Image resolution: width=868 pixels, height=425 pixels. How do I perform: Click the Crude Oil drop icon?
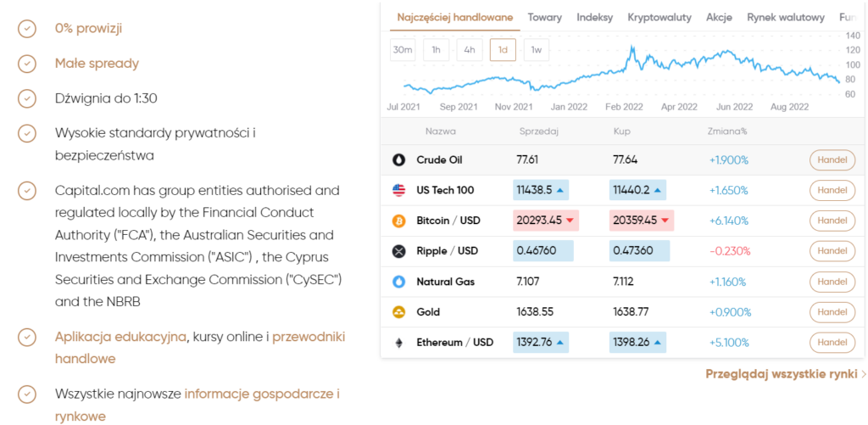399,159
